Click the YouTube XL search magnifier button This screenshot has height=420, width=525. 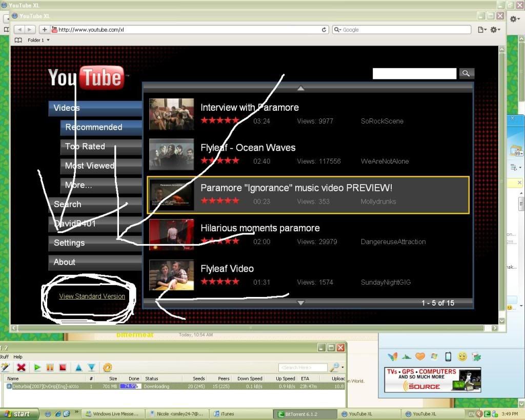(x=466, y=73)
